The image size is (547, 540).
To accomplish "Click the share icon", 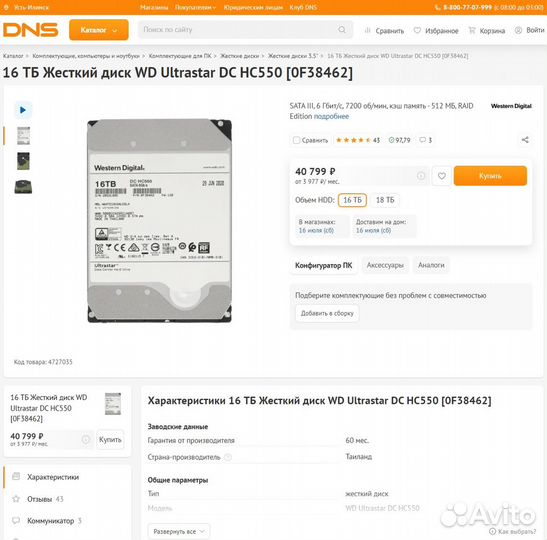I will click(525, 140).
